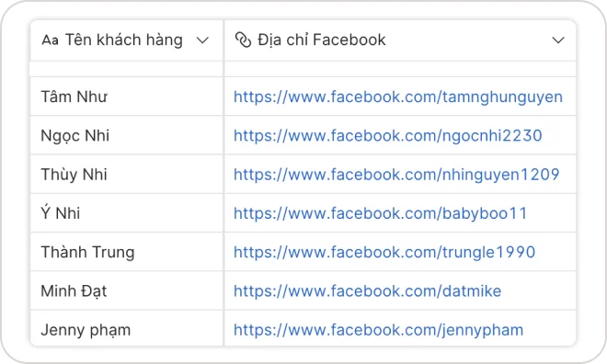Open the tamnghunguyen Facebook link
607x364 pixels.
(x=398, y=97)
